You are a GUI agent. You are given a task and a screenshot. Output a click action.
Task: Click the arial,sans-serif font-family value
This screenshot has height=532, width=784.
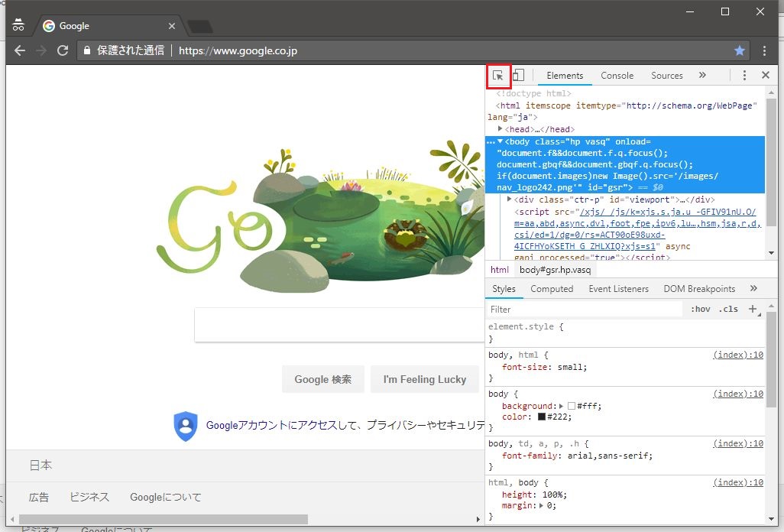607,456
